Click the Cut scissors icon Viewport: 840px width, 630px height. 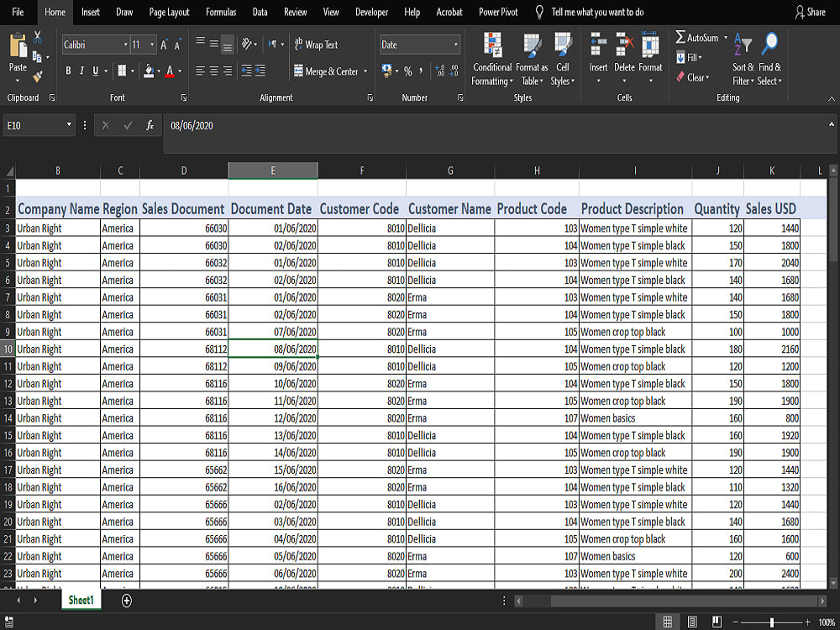tap(37, 37)
